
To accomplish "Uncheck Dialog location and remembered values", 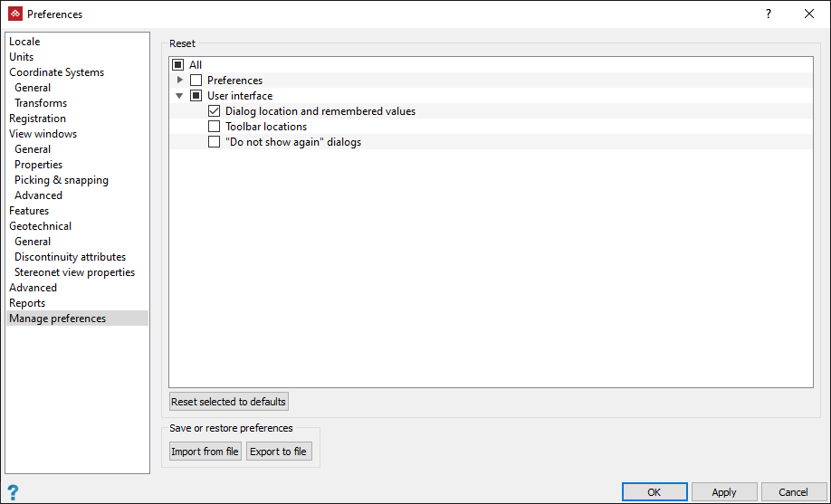I will coord(215,111).
